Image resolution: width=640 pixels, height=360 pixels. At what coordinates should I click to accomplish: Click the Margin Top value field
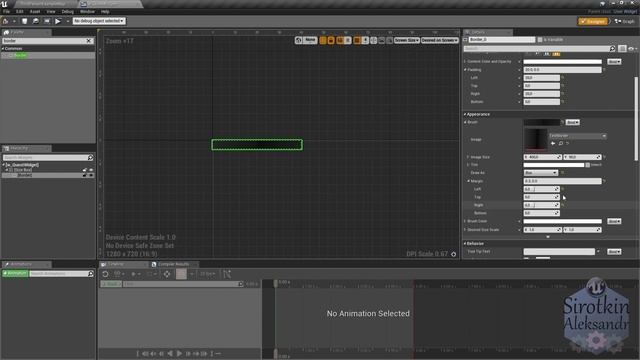(x=541, y=197)
